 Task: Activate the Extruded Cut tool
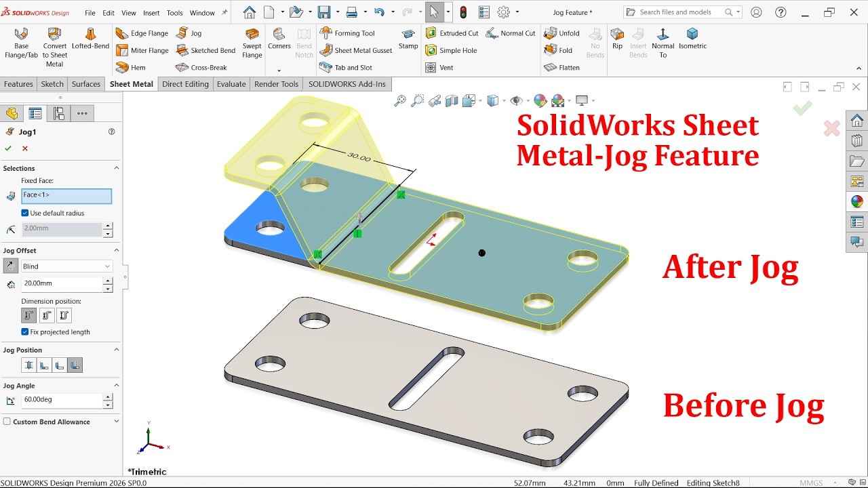[x=452, y=33]
